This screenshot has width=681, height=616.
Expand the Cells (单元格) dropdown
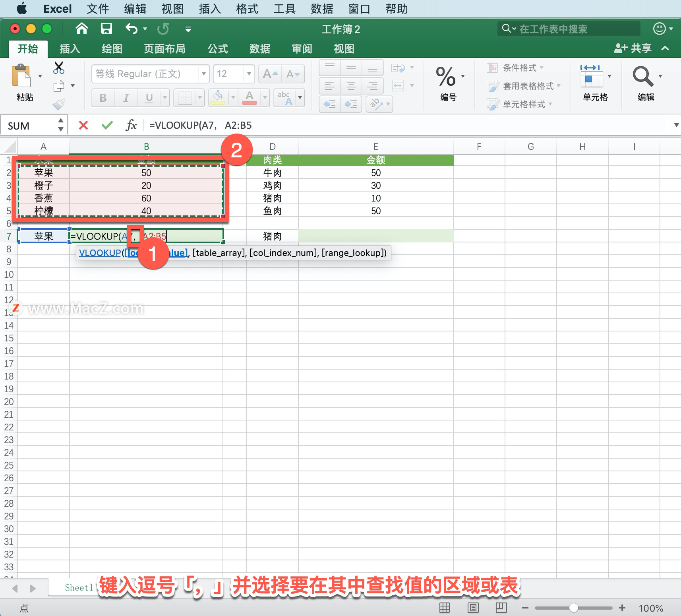609,76
